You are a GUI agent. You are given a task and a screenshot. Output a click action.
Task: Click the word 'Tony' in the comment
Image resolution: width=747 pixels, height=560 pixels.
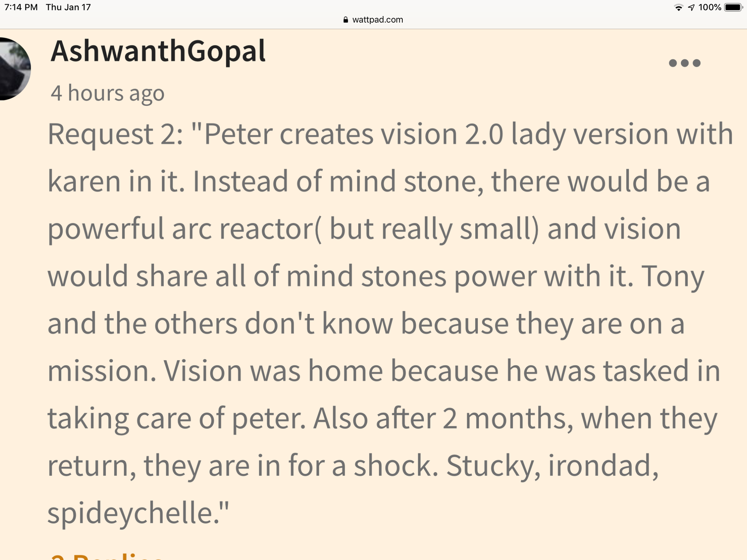[673, 276]
